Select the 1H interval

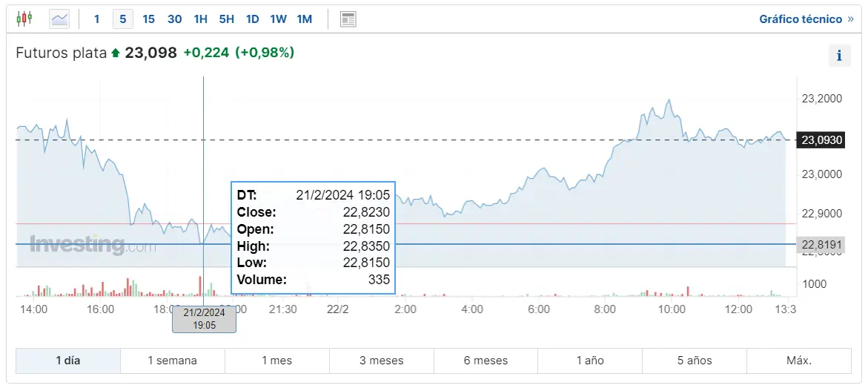tap(201, 19)
